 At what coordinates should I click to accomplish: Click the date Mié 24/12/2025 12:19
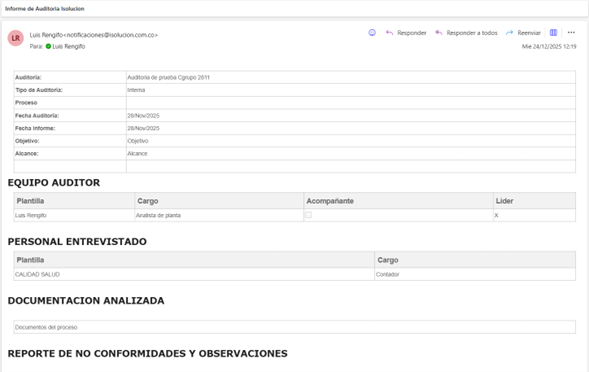point(549,46)
